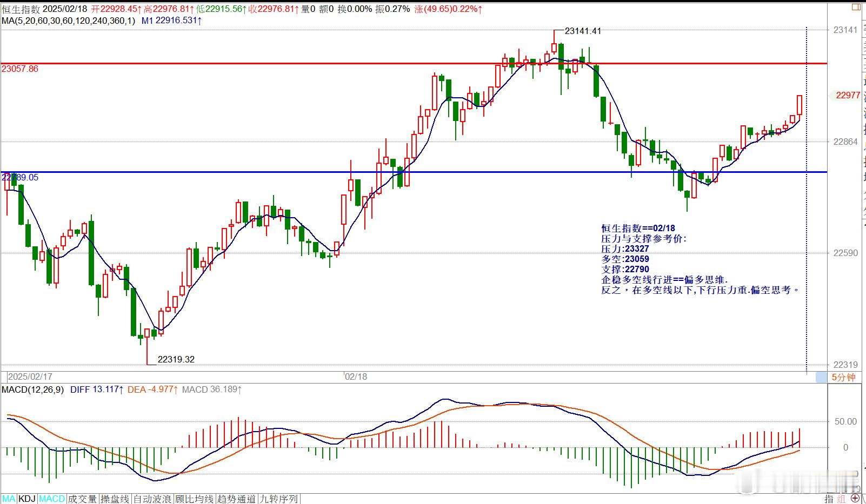Toggle the side panel layout icon
Viewport: 866px width, 504px height.
pyautogui.click(x=855, y=8)
